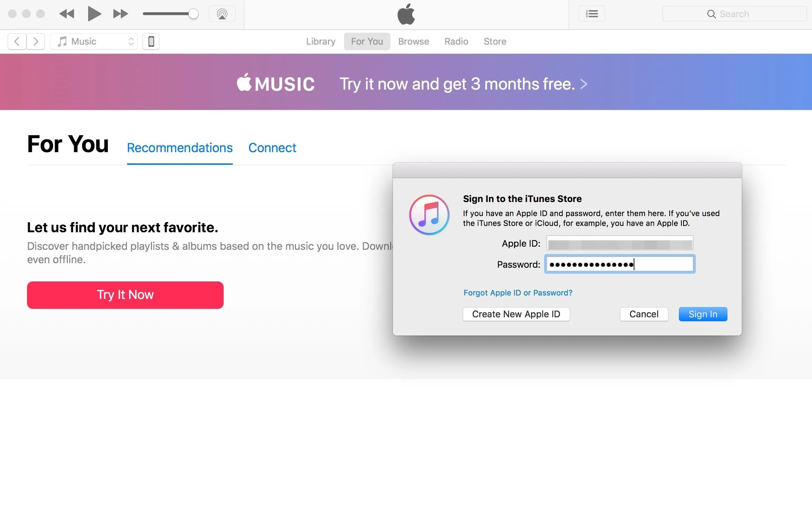
Task: Switch to the Radio tab
Action: [x=456, y=41]
